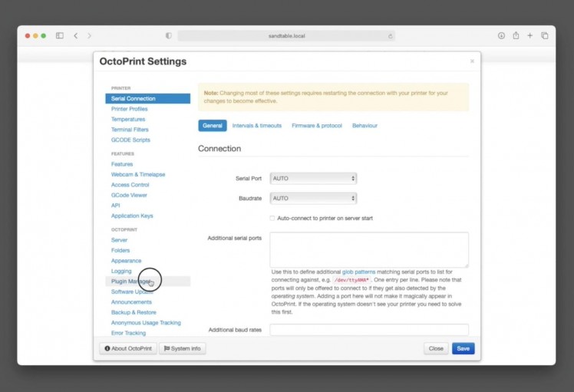Switch to Firmware & protocol tab
The height and width of the screenshot is (392, 574).
[317, 126]
